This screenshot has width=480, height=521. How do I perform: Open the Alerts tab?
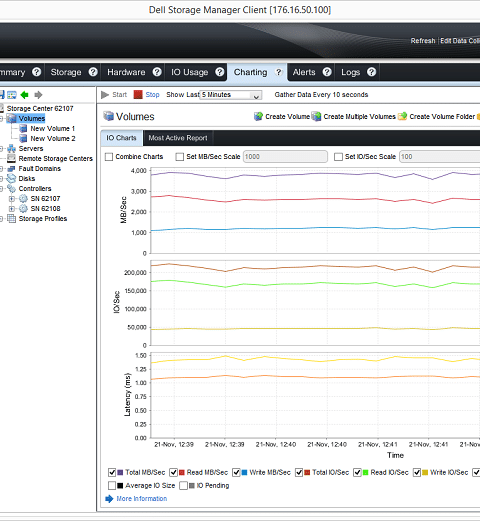click(x=304, y=72)
